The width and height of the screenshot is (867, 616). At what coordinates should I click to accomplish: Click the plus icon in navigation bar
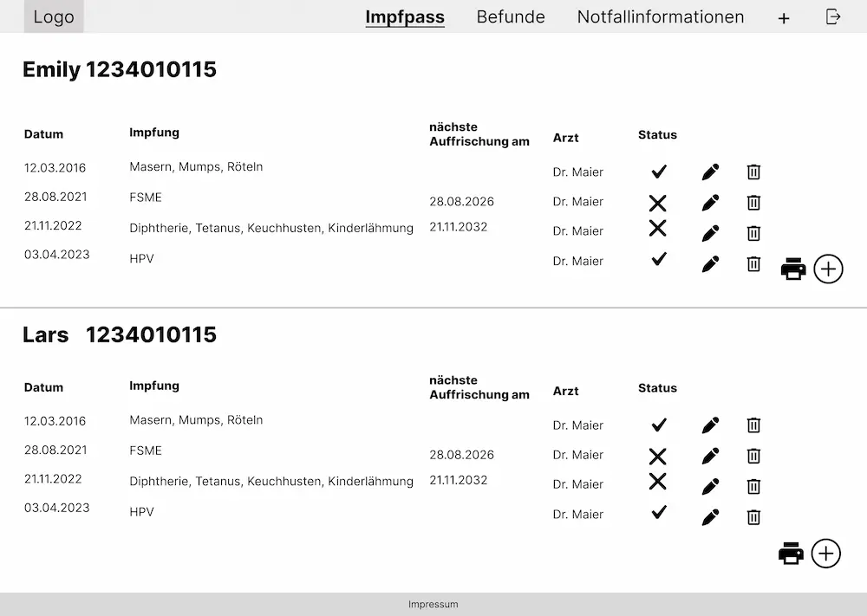pos(784,18)
